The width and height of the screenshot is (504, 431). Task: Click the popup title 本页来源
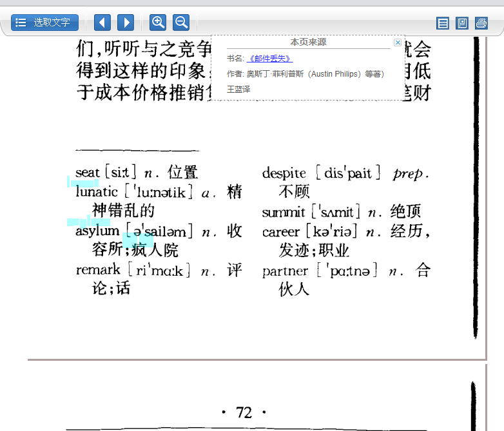click(308, 42)
